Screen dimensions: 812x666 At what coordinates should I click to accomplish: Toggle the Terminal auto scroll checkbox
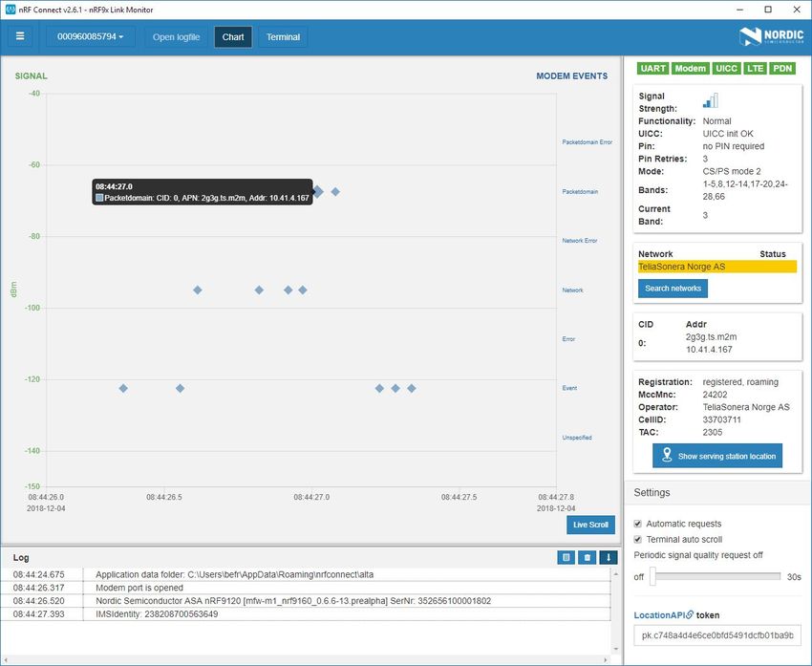638,539
